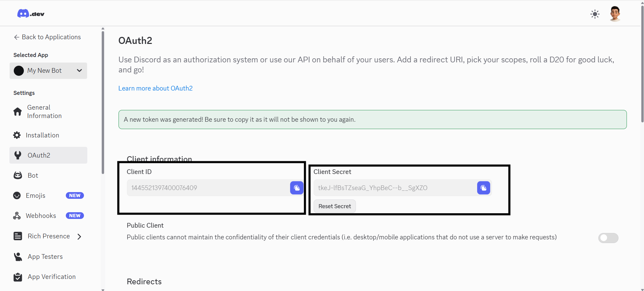The width and height of the screenshot is (644, 291).
Task: Open Learn more about OAuth2 link
Action: [155, 88]
